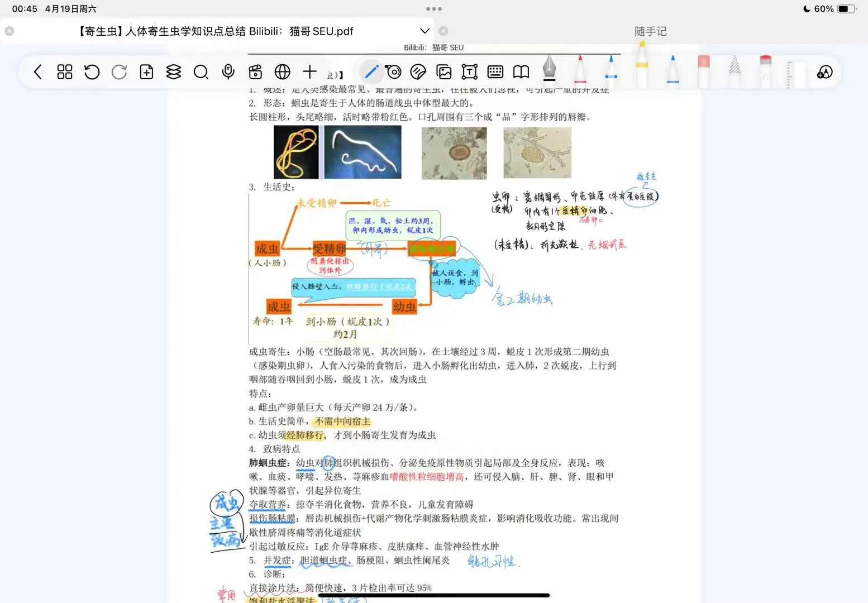Tap the 直接涂片法 text line
This screenshot has width=868, height=603.
click(x=340, y=588)
